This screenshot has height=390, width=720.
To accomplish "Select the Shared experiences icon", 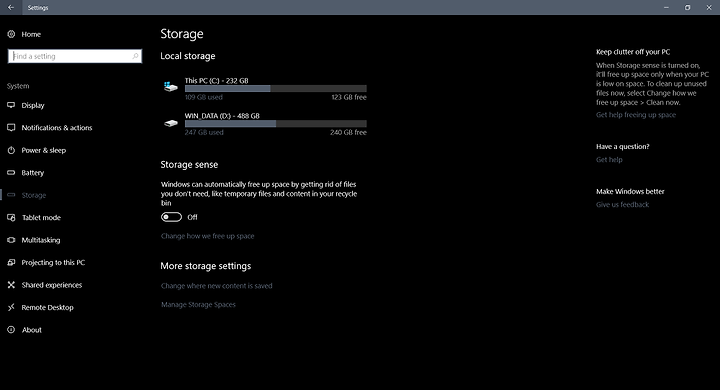I will (11, 285).
